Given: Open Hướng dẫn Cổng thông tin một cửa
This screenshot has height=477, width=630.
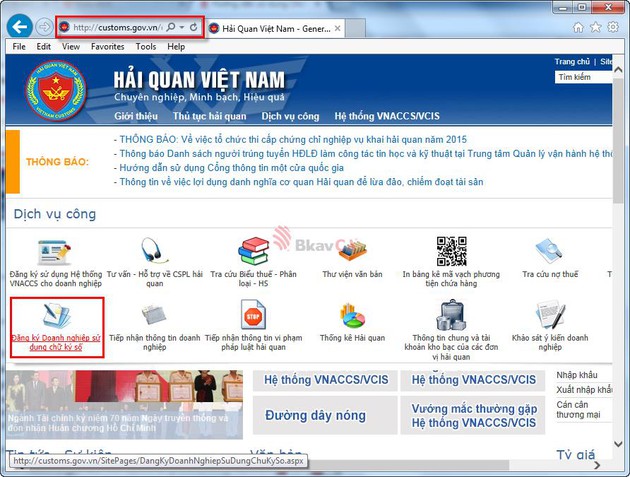Looking at the screenshot, I should pyautogui.click(x=231, y=168).
